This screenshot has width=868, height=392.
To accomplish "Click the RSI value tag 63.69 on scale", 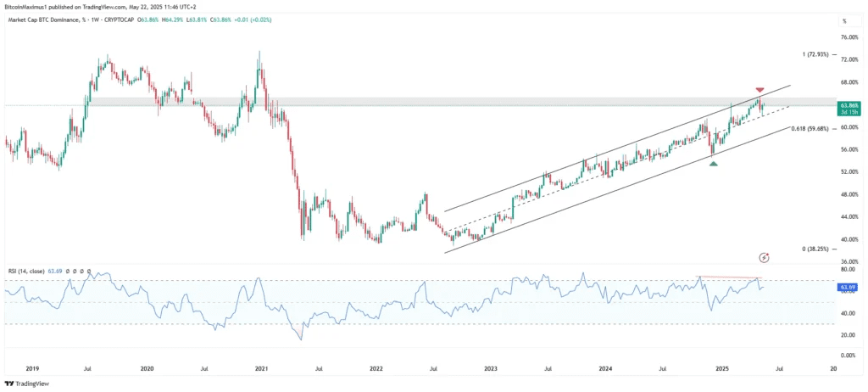I will coord(844,288).
